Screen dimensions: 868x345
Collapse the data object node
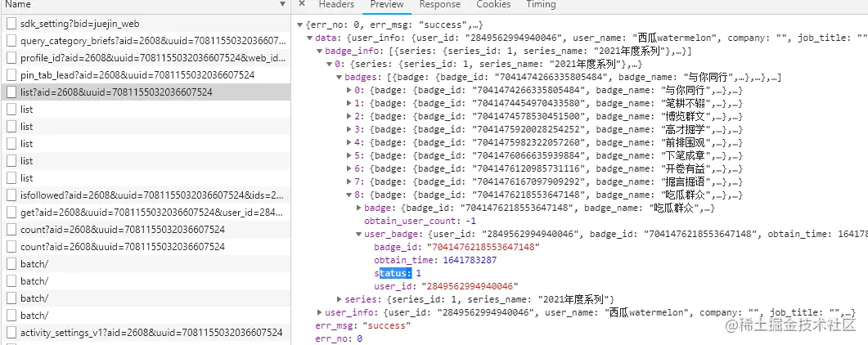point(310,38)
